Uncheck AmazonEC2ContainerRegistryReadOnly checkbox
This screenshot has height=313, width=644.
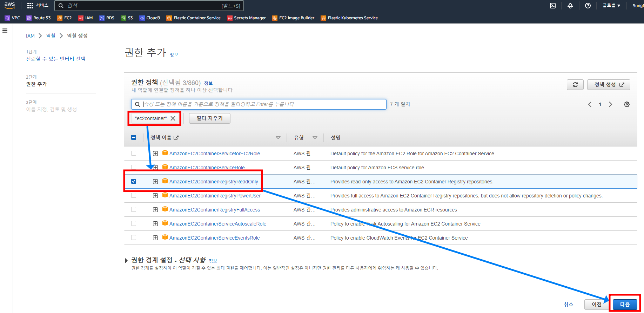click(134, 181)
